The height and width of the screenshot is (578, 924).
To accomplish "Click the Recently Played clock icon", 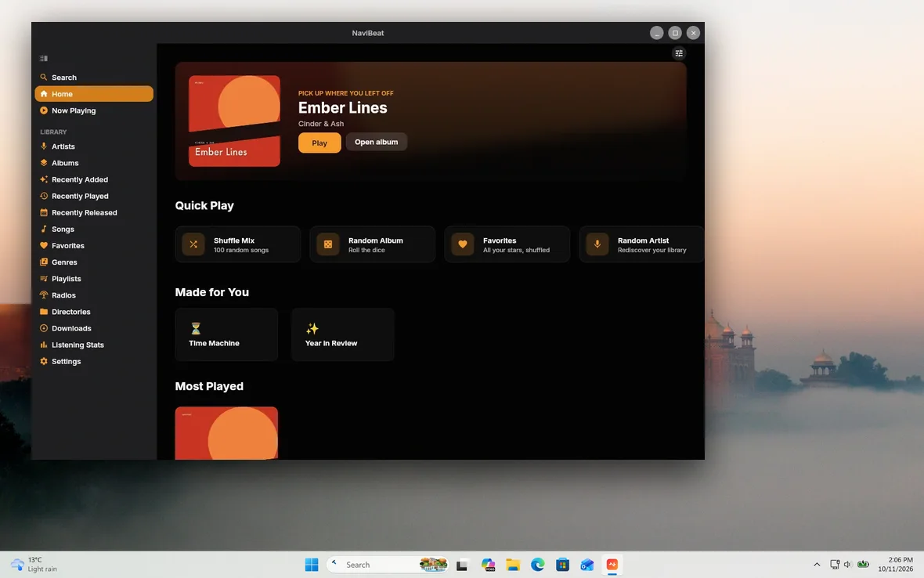I will click(44, 196).
